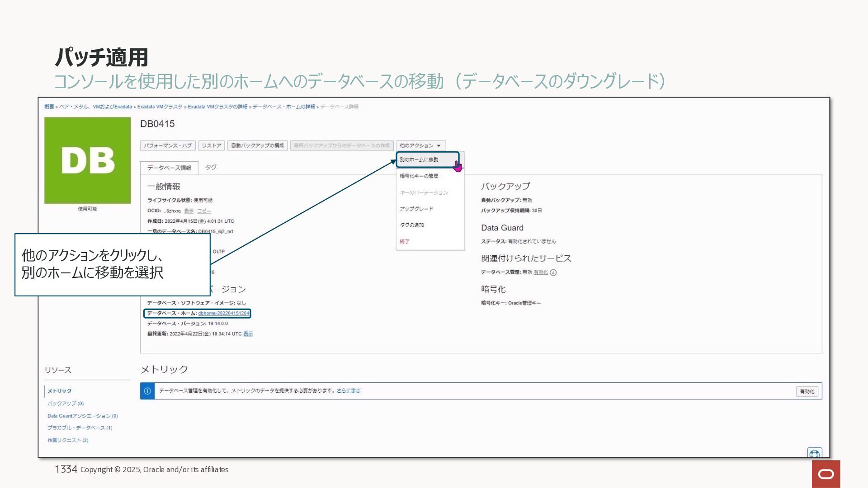Image resolution: width=868 pixels, height=488 pixels.
Task: Click Exadata VMクラスタ breadcrumb link
Action: pos(160,107)
